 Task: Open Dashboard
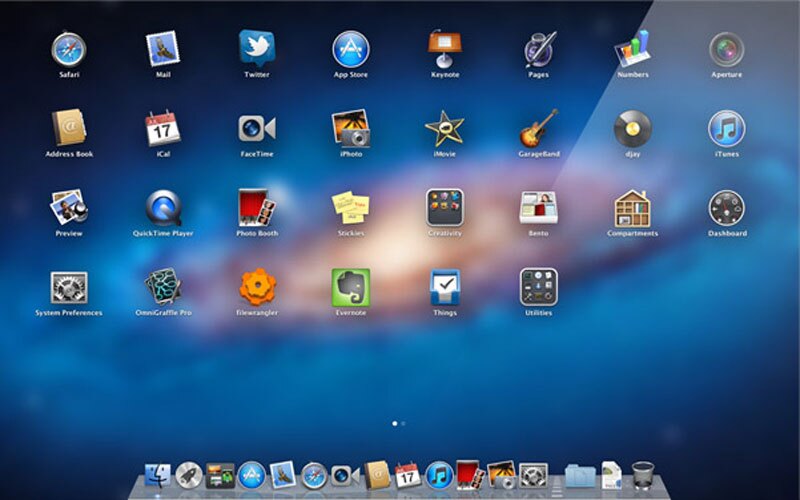tap(727, 208)
